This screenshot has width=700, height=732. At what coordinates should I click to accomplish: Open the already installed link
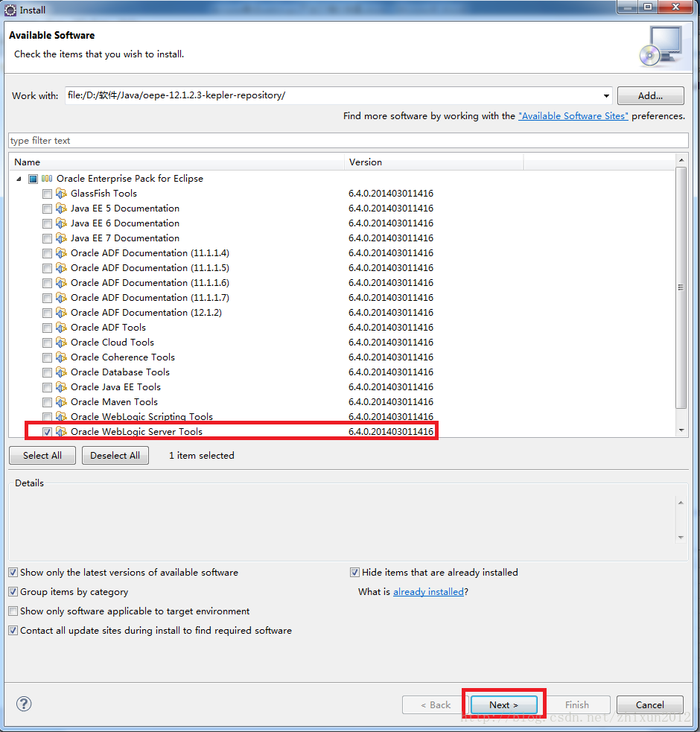pyautogui.click(x=429, y=591)
